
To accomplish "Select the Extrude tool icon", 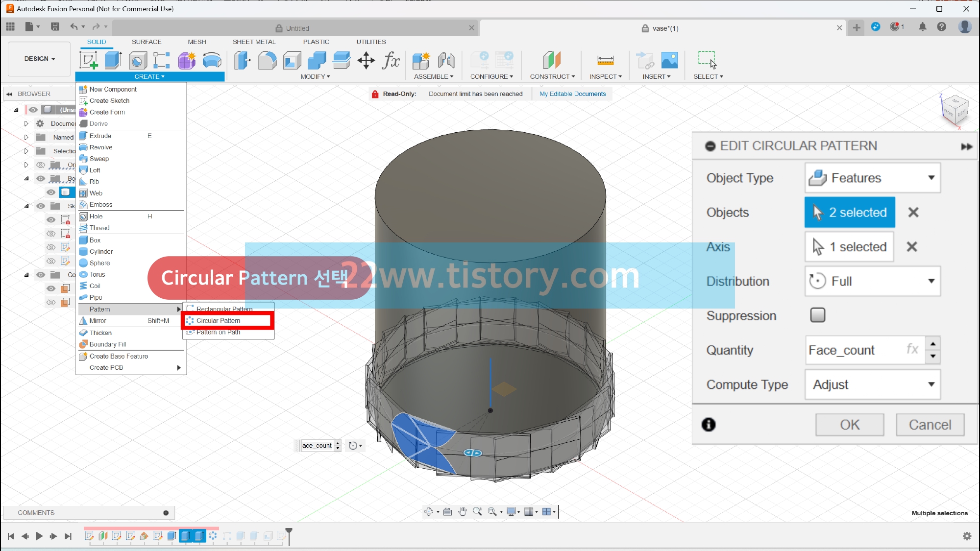I will (x=113, y=60).
